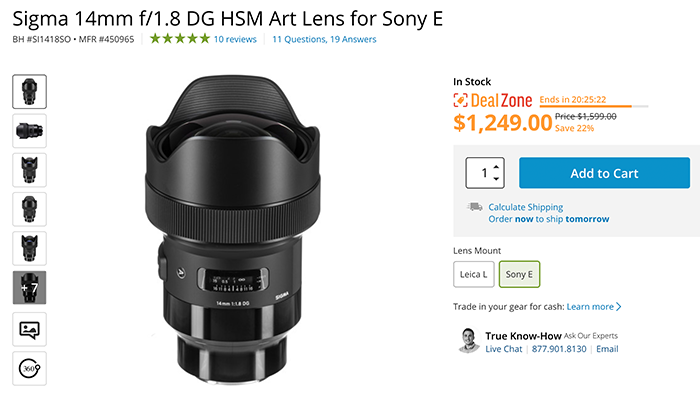Select the first front-view lens thumbnail
This screenshot has height=398, width=700.
click(x=29, y=91)
